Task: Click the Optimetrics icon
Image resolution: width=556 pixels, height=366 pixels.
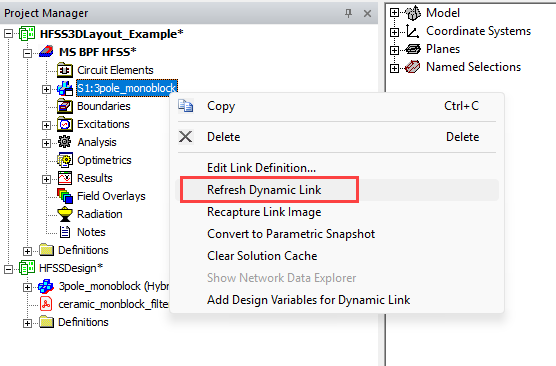Action: coord(65,160)
